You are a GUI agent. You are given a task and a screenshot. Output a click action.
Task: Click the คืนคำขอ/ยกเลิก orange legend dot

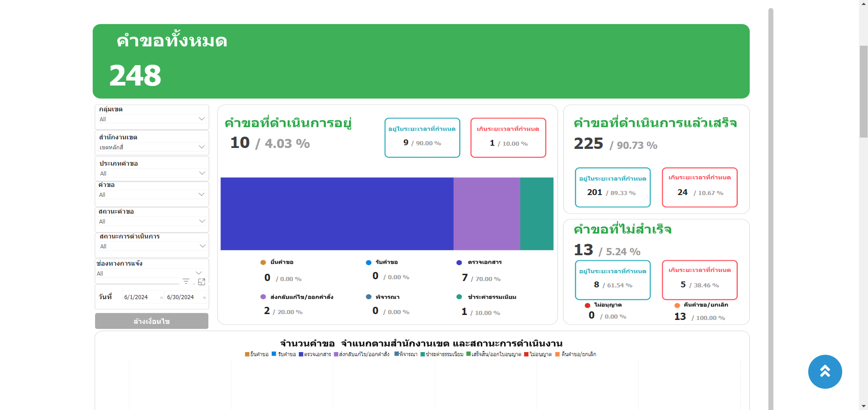point(677,305)
